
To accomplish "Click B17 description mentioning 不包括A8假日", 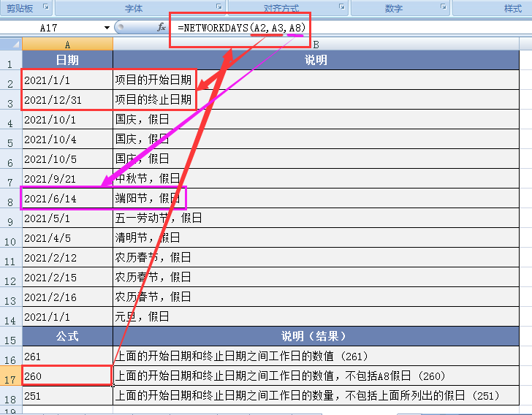I will tap(316, 376).
